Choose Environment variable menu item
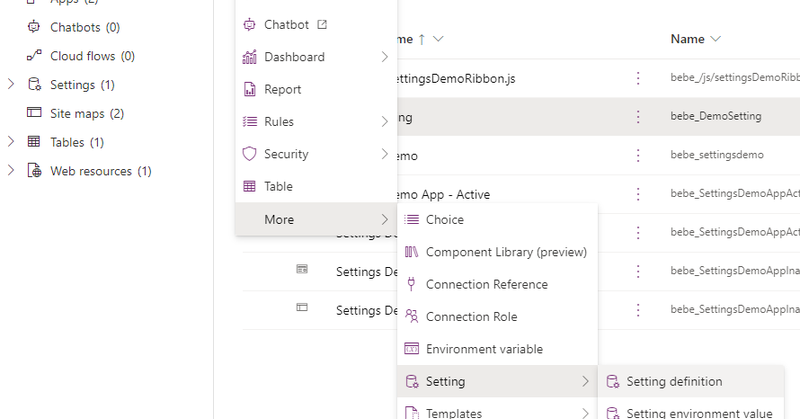The image size is (800, 419). pyautogui.click(x=497, y=349)
